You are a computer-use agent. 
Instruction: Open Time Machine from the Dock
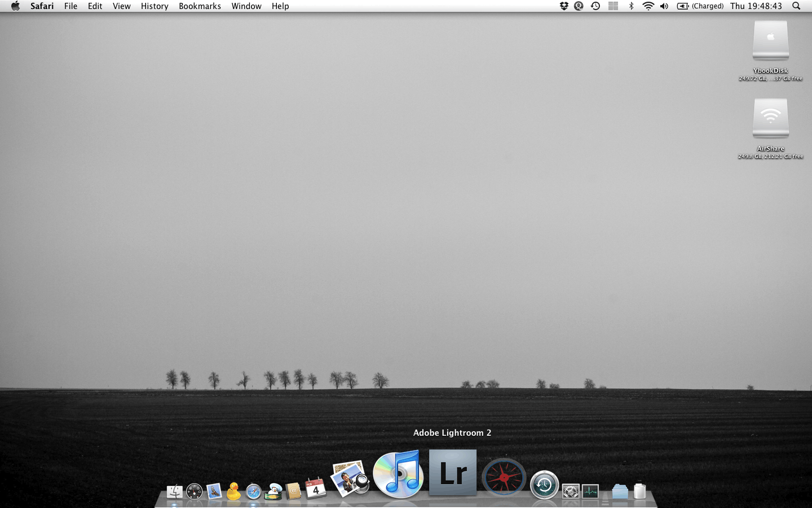(544, 485)
